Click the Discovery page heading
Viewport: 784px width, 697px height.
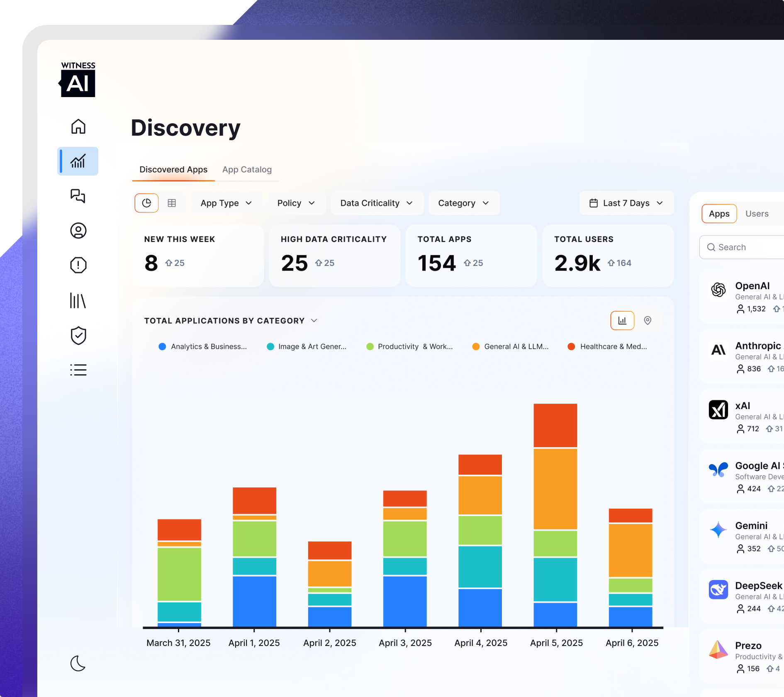(x=185, y=128)
